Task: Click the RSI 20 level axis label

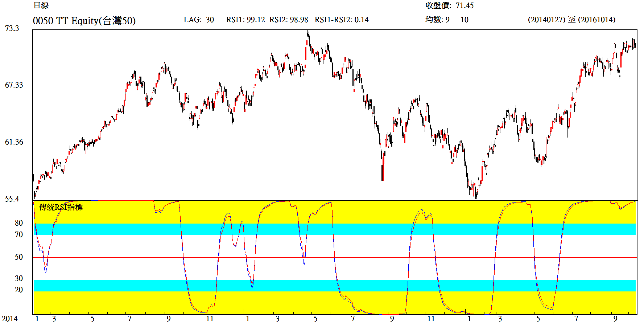Action: coord(19,290)
